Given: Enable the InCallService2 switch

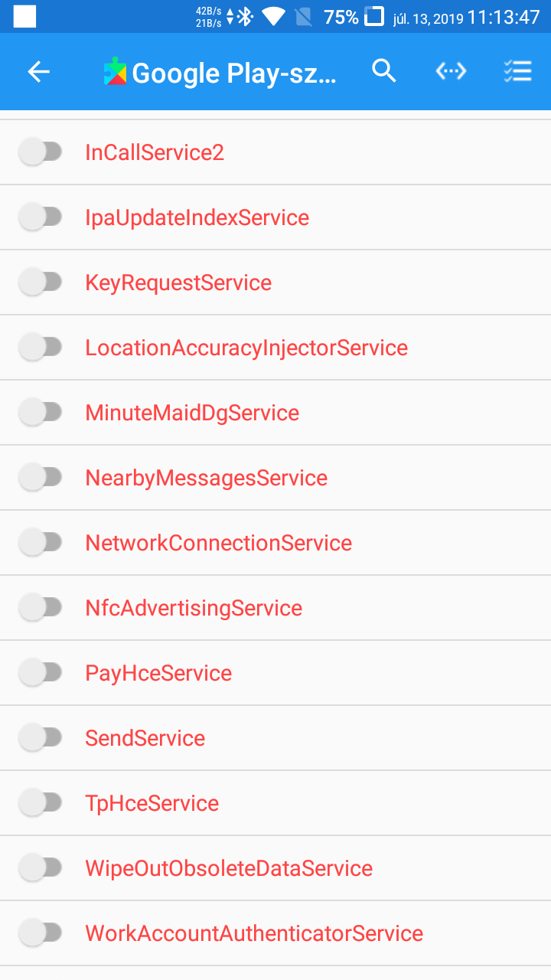Looking at the screenshot, I should click(x=41, y=152).
